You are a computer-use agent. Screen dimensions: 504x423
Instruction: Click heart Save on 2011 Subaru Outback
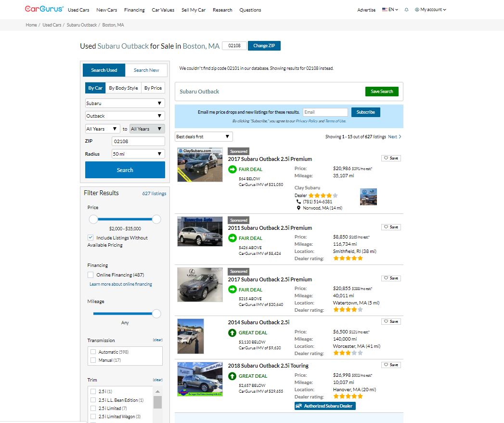tap(391, 227)
